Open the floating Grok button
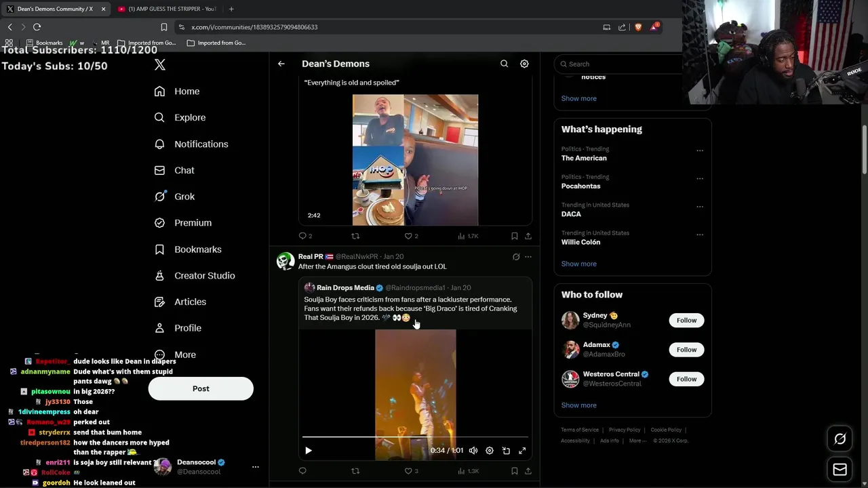868x488 pixels. coord(840,439)
